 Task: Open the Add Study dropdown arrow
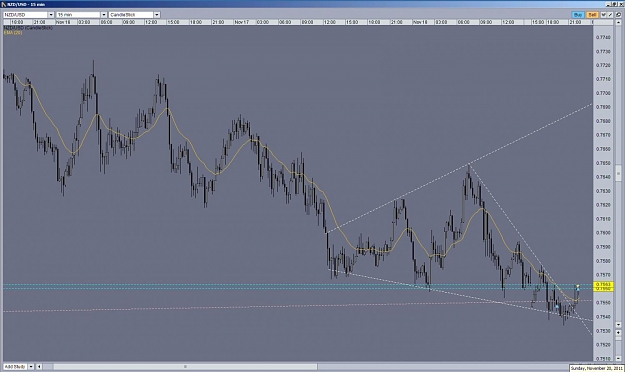point(30,366)
